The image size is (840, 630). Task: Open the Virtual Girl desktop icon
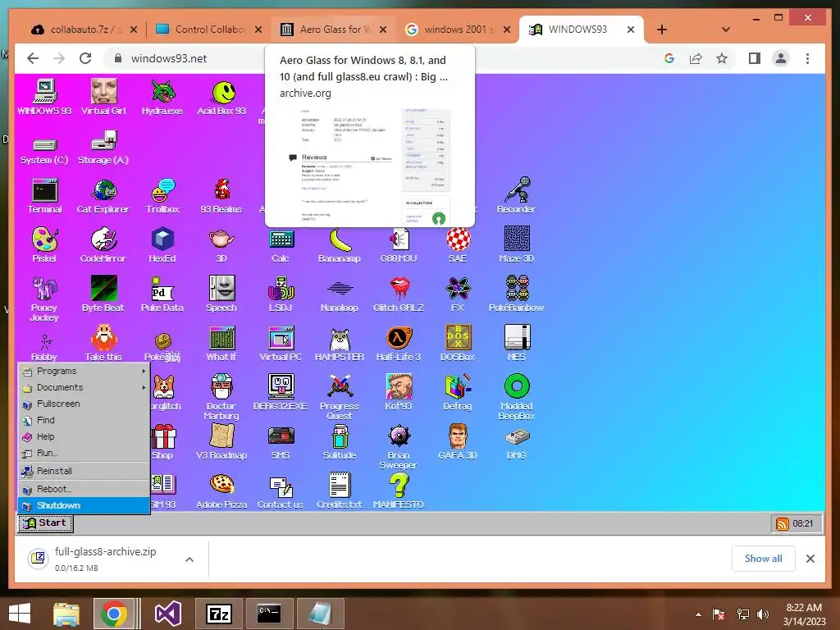[x=103, y=97]
